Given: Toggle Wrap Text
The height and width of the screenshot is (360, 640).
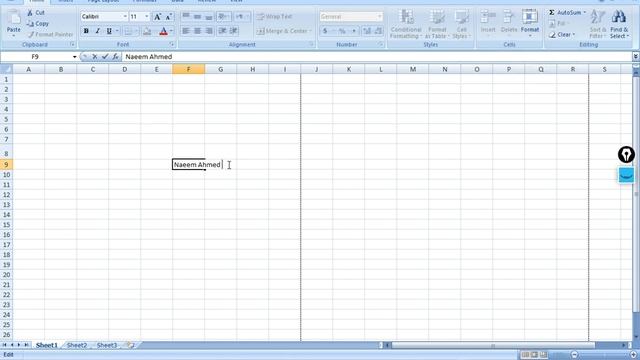Looking at the screenshot, I should tap(274, 17).
